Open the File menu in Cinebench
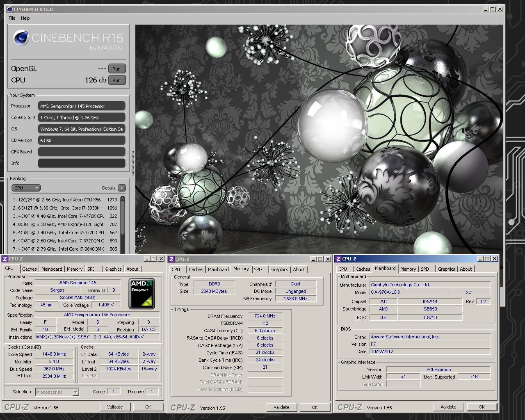 (x=12, y=18)
